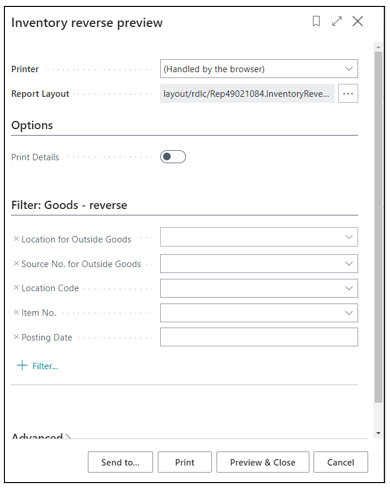Cancel the report request
Viewport: 390px width, 488px height.
pyautogui.click(x=341, y=462)
